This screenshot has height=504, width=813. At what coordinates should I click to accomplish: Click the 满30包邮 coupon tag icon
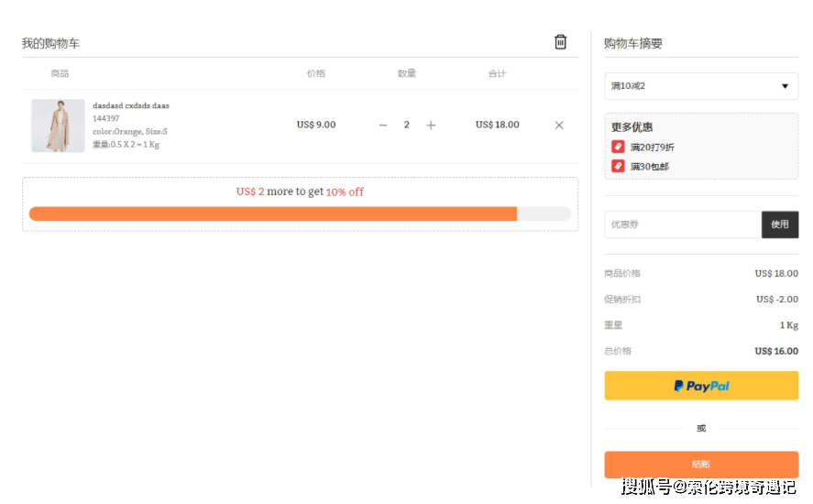pyautogui.click(x=618, y=166)
